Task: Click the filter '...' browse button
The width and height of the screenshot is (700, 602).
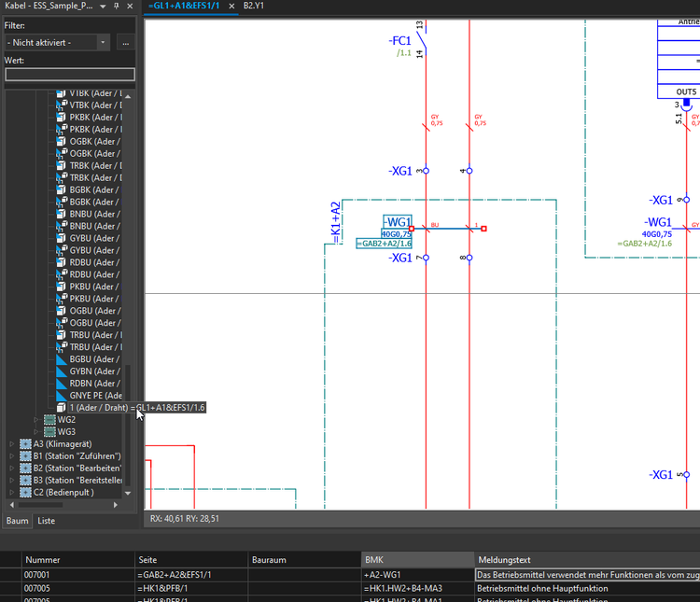Action: (x=125, y=42)
